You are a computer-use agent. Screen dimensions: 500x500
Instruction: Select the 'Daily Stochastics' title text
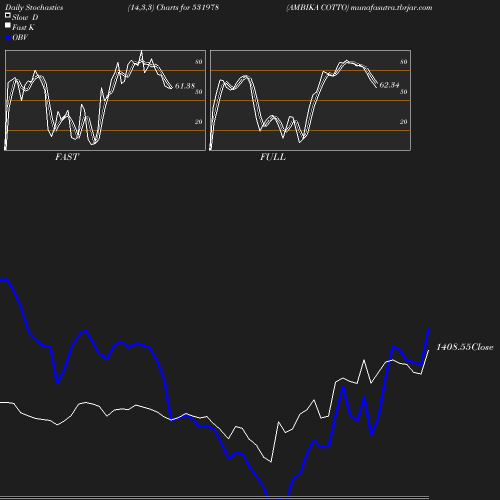click(34, 8)
